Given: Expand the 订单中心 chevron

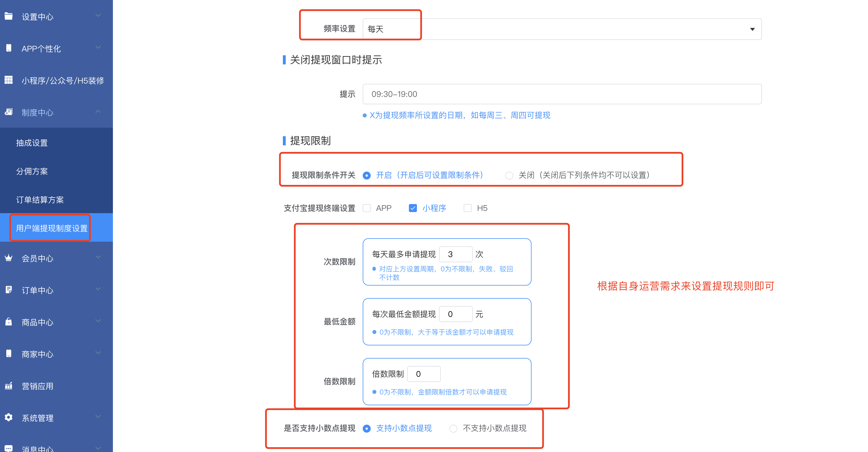Looking at the screenshot, I should [98, 289].
